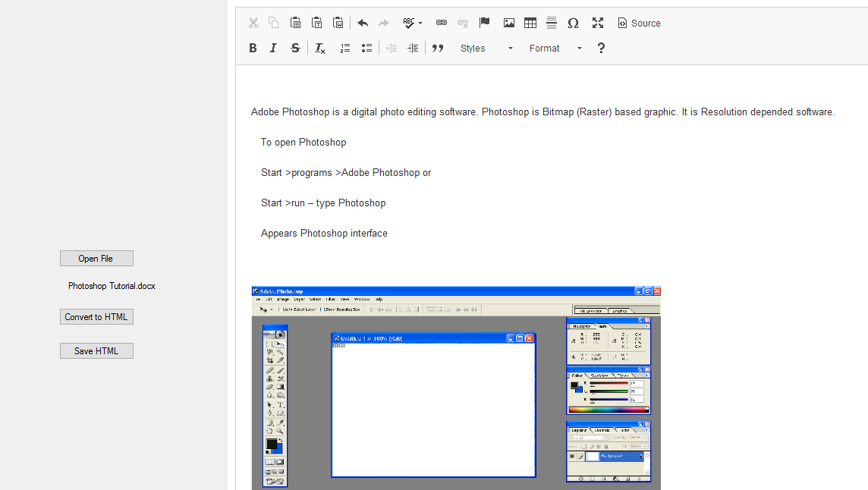Click the Open File button
868x490 pixels.
(x=96, y=259)
